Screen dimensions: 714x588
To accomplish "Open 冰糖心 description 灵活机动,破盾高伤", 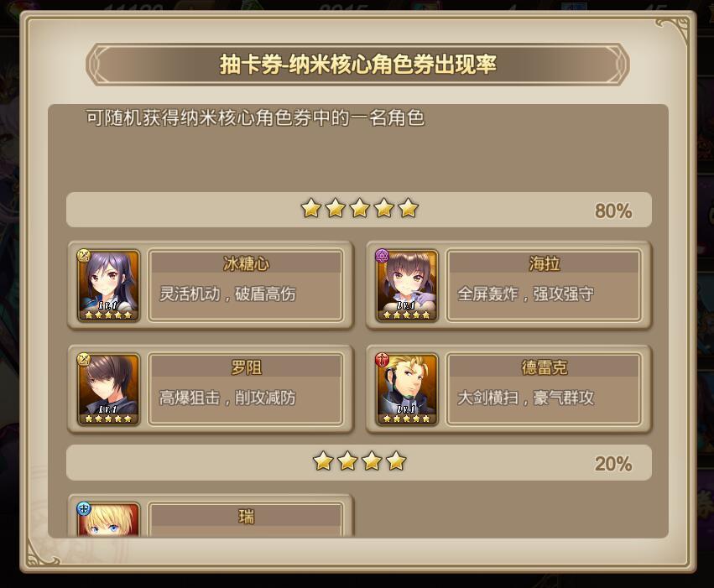I will pos(227,294).
